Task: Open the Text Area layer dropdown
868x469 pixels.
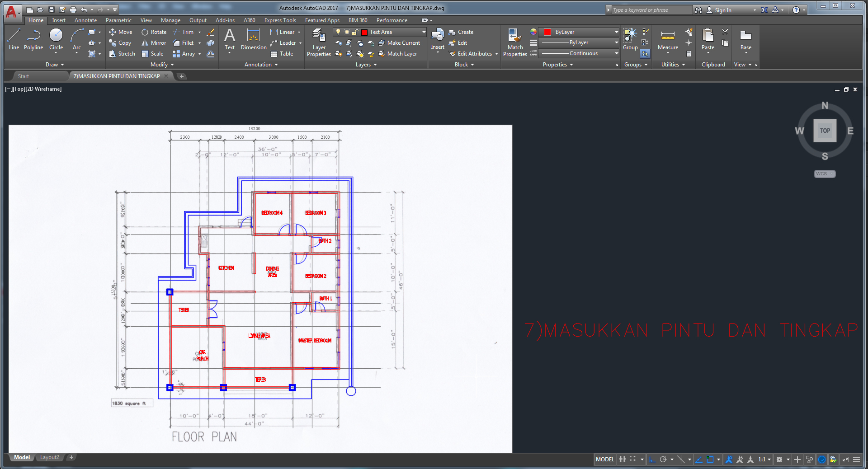Action: pyautogui.click(x=424, y=32)
